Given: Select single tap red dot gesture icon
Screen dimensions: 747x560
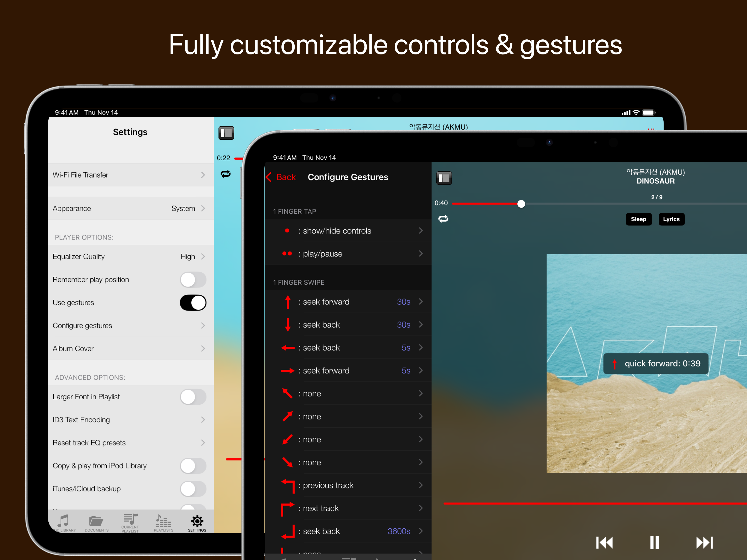Looking at the screenshot, I should [287, 231].
